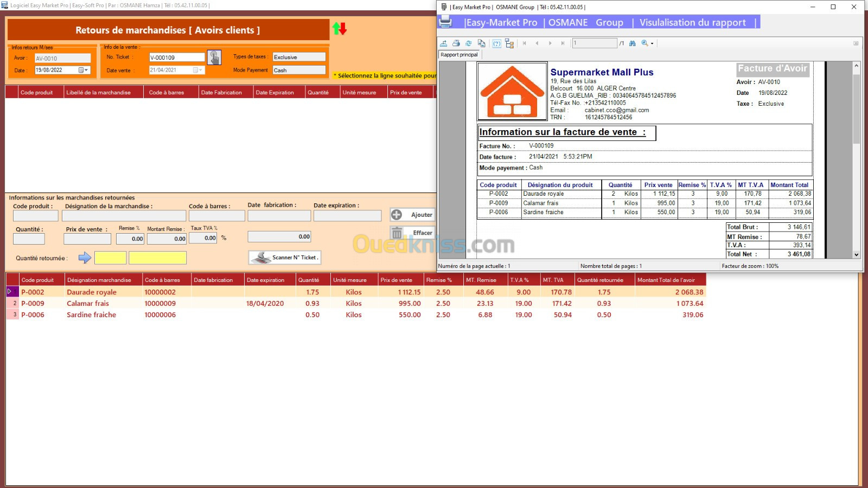The image size is (868, 488).
Task: Click the Code à barres input field
Action: coord(216,216)
